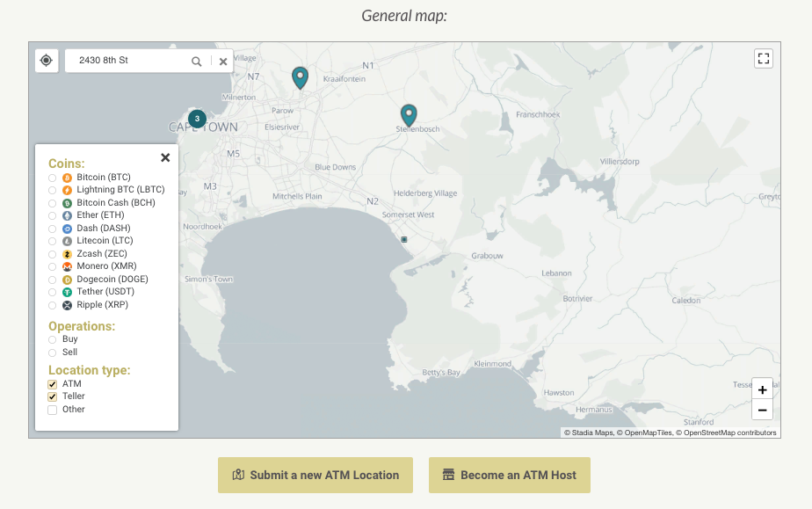Select the Ripple (XRP) radio button

point(53,306)
